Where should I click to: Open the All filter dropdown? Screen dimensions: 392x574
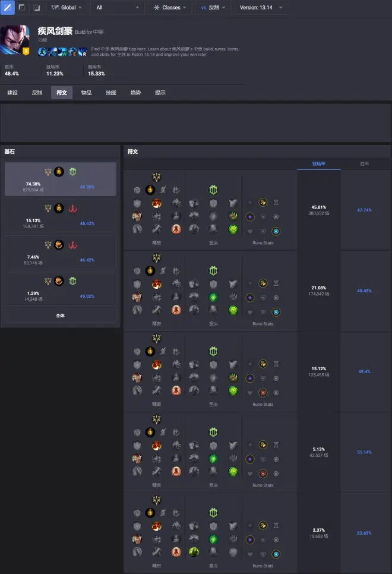[x=118, y=8]
